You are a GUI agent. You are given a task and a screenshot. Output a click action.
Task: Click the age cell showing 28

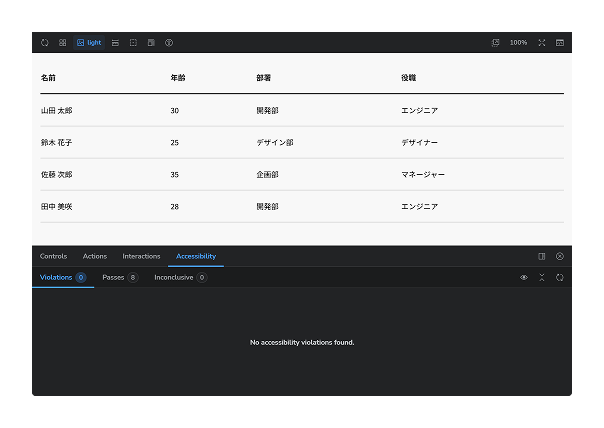click(174, 206)
